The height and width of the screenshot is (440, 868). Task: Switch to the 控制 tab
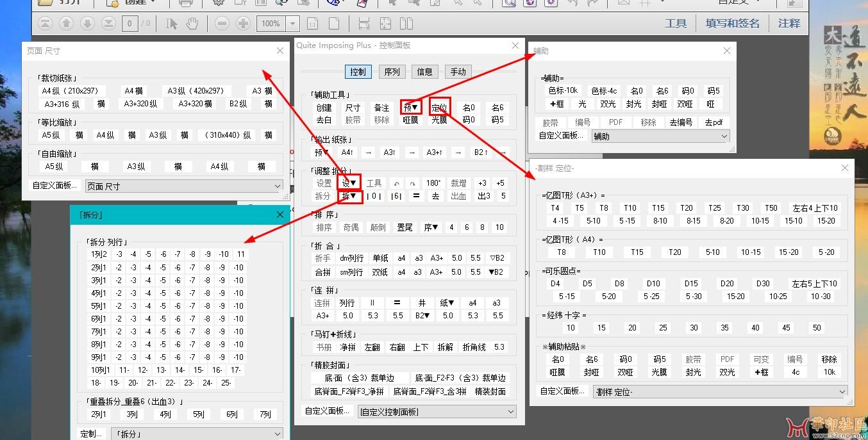358,72
